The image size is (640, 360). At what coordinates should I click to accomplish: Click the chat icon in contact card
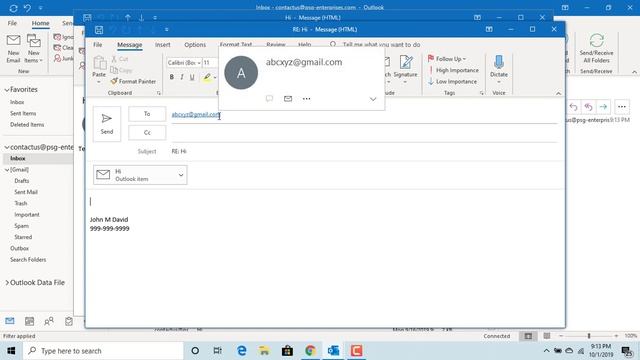pos(269,99)
